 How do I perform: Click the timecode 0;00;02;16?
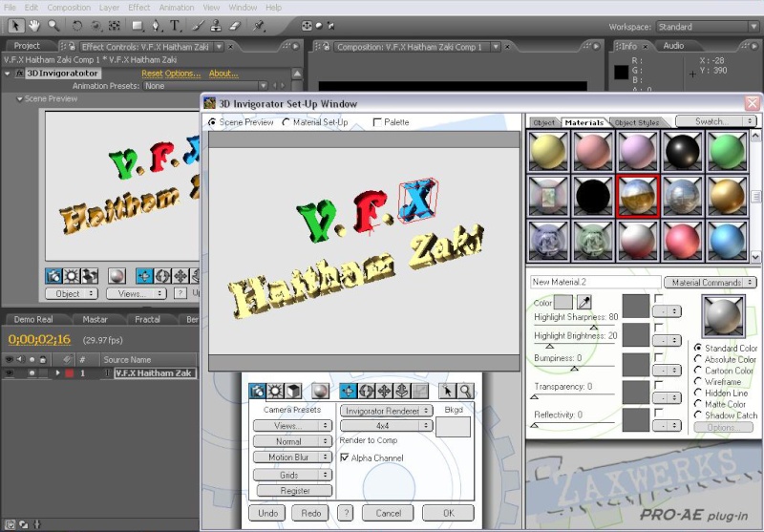[x=39, y=340]
